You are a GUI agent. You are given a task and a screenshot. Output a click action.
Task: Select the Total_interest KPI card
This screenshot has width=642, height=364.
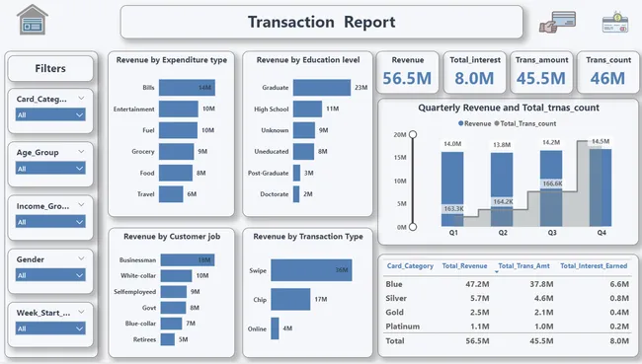click(474, 72)
